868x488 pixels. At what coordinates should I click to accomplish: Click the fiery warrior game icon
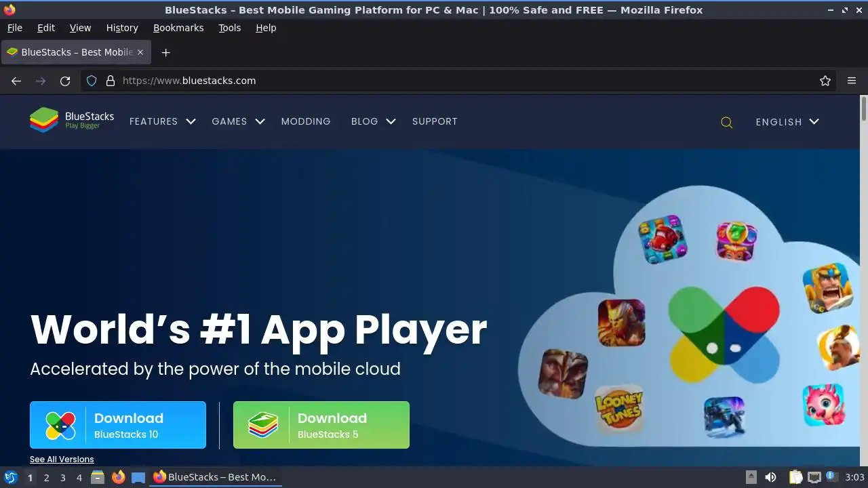click(621, 323)
